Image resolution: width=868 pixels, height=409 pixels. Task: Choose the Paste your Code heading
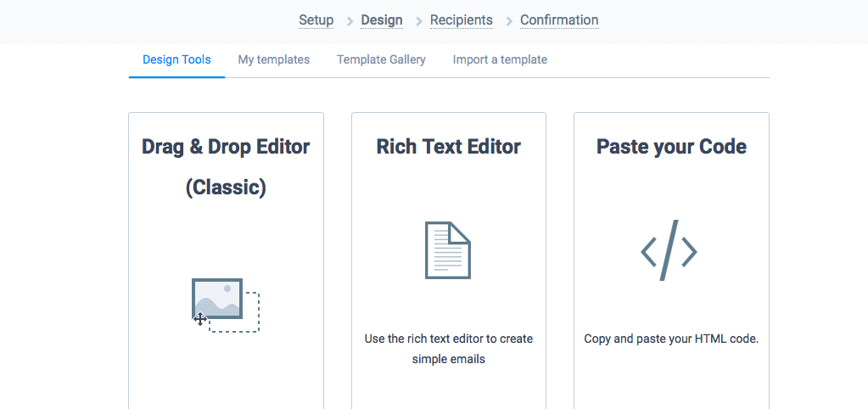pyautogui.click(x=671, y=147)
